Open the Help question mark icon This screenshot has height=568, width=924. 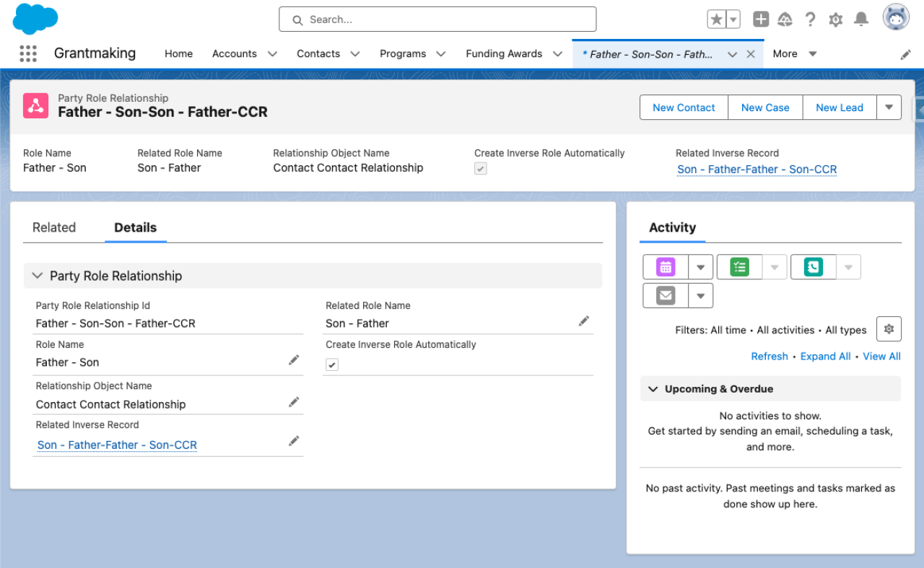pos(811,19)
